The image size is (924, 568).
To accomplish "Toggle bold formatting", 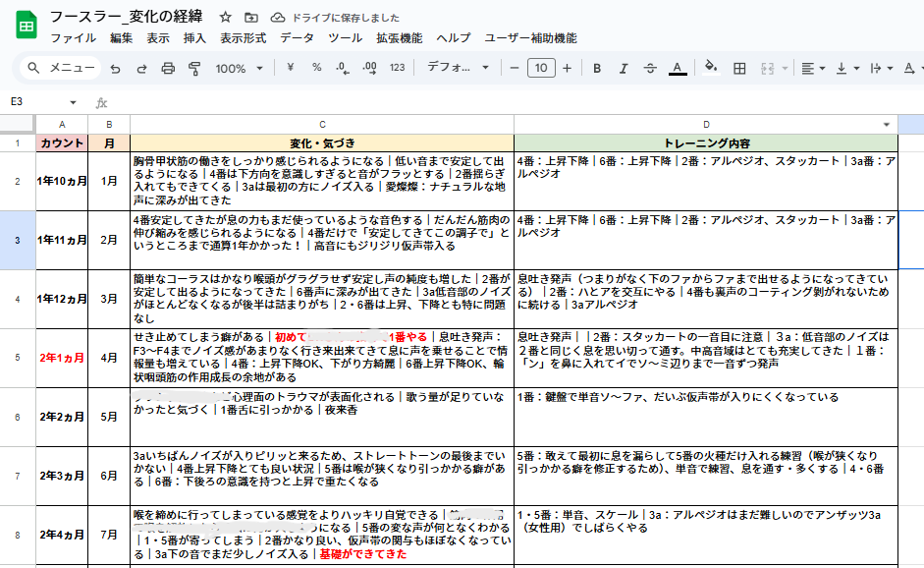I will click(x=596, y=68).
